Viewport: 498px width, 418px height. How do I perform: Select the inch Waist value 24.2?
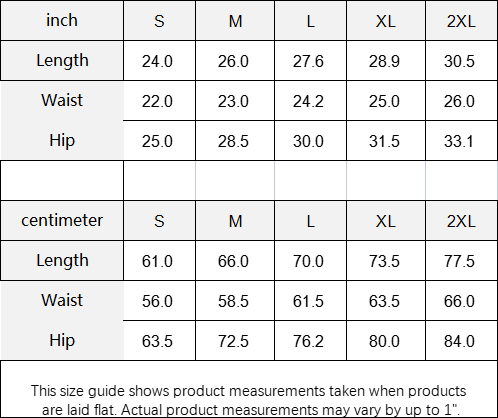point(310,101)
